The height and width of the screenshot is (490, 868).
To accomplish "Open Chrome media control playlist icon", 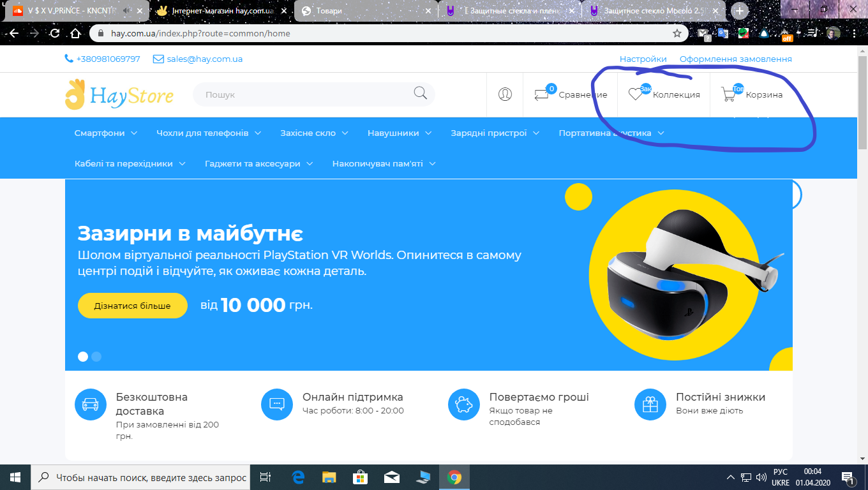I will 812,33.
